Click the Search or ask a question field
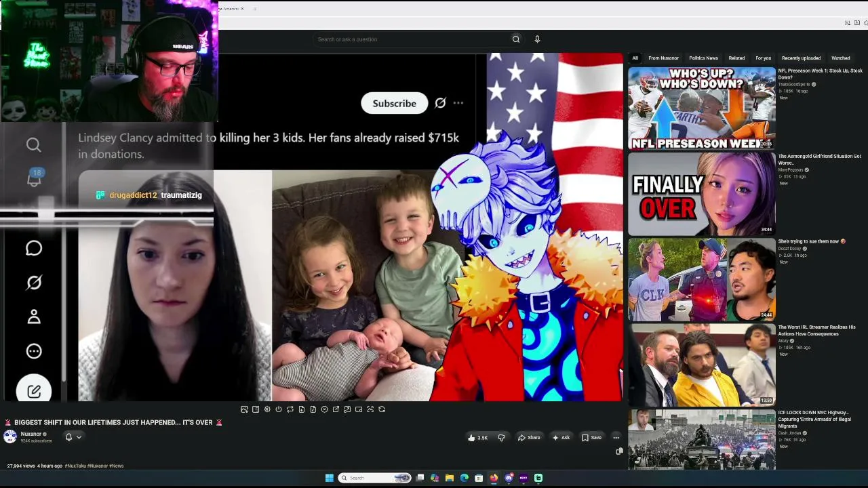Image resolution: width=868 pixels, height=488 pixels. click(x=412, y=39)
